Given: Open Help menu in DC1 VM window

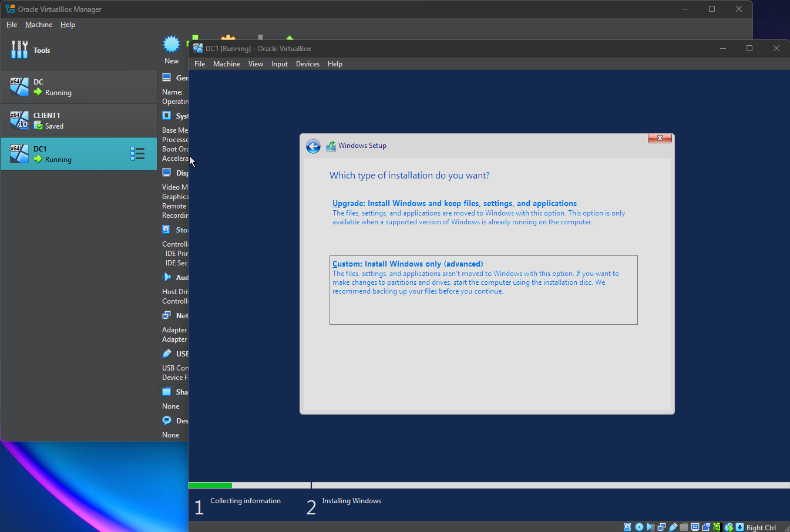Looking at the screenshot, I should pyautogui.click(x=335, y=64).
